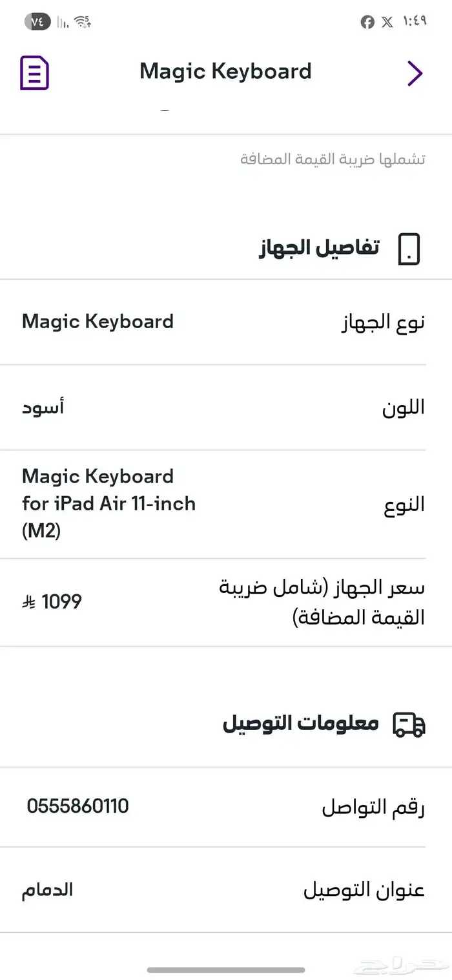The image size is (452, 980).
Task: Tap the نوع الجهاز row label
Action: click(383, 322)
